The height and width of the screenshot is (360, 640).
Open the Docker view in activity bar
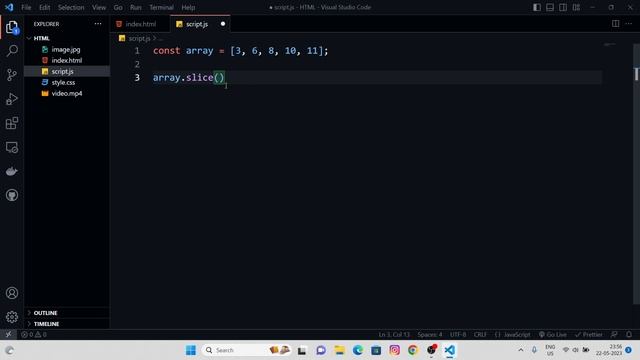[x=12, y=171]
